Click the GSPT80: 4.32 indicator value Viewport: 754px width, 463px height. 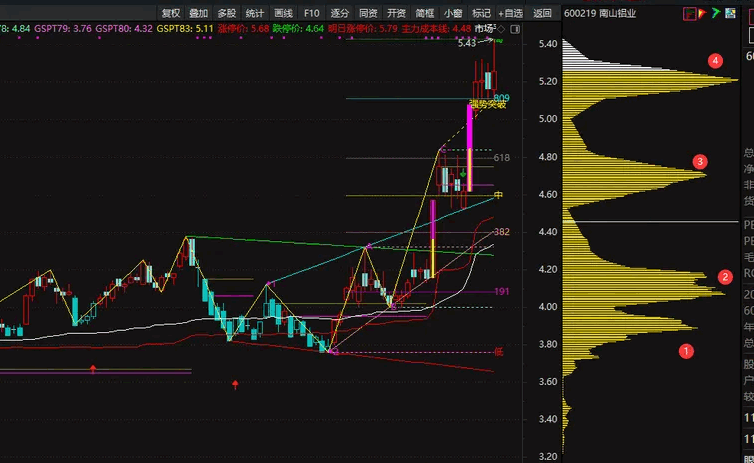(124, 29)
